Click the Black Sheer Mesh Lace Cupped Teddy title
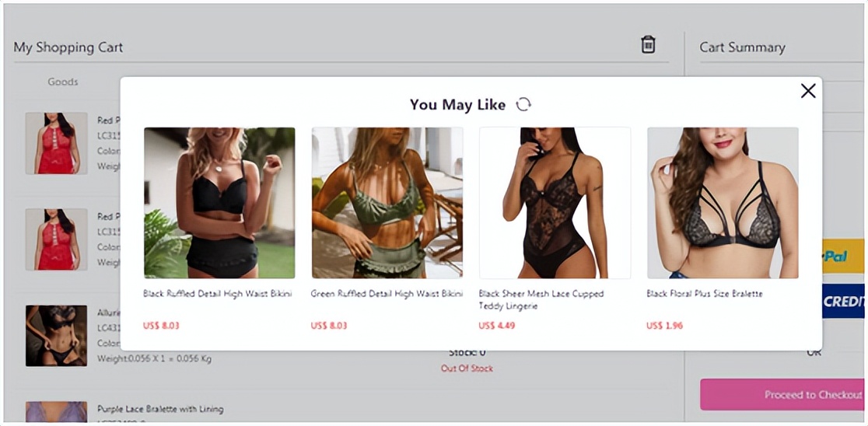Screen dimensions: 868x426 pyautogui.click(x=541, y=300)
